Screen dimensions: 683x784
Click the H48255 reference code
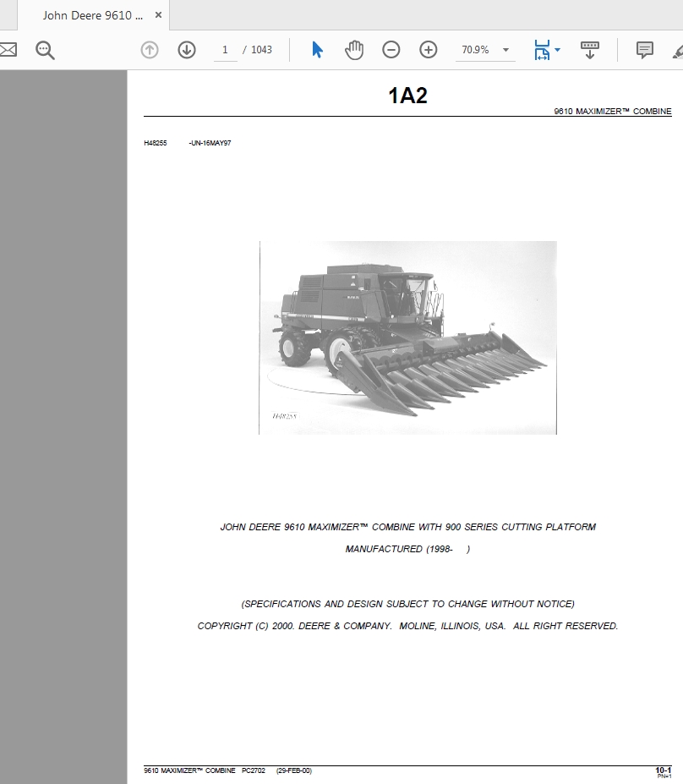156,143
